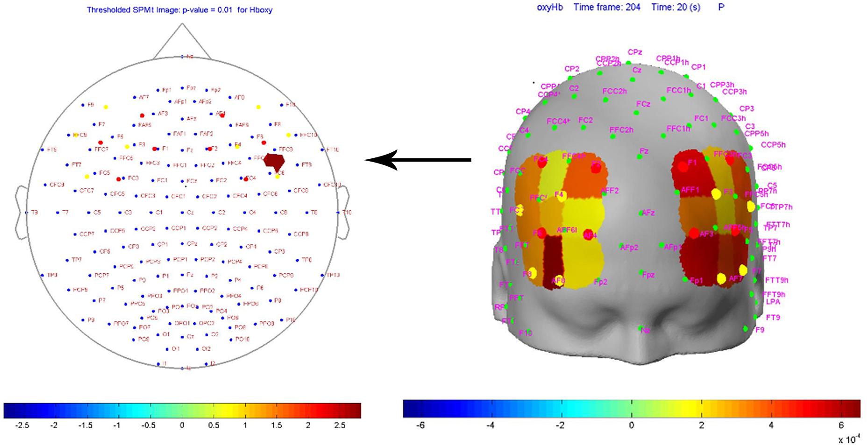
Task: Click the AFp2 label on the flat scalp map
Action: point(205,101)
